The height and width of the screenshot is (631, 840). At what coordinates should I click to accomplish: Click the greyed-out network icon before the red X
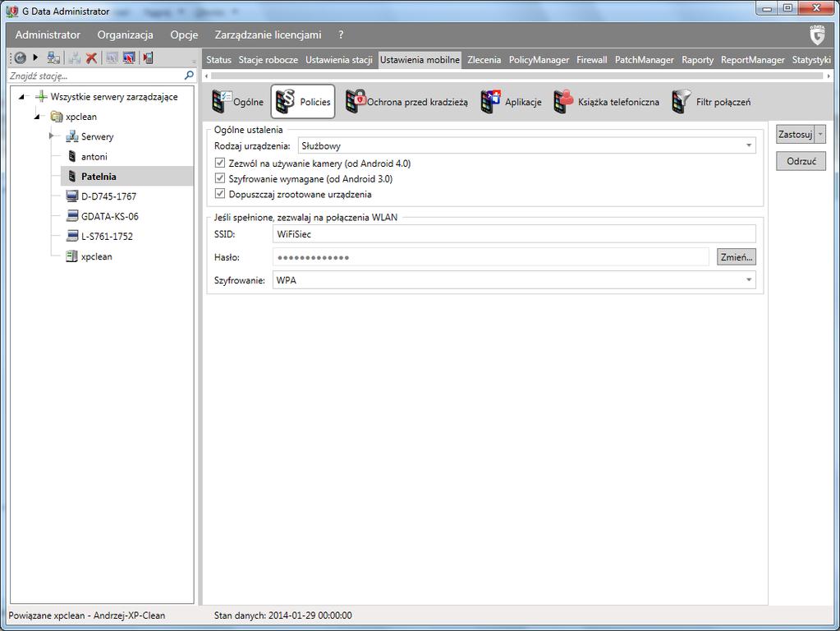pos(75,58)
